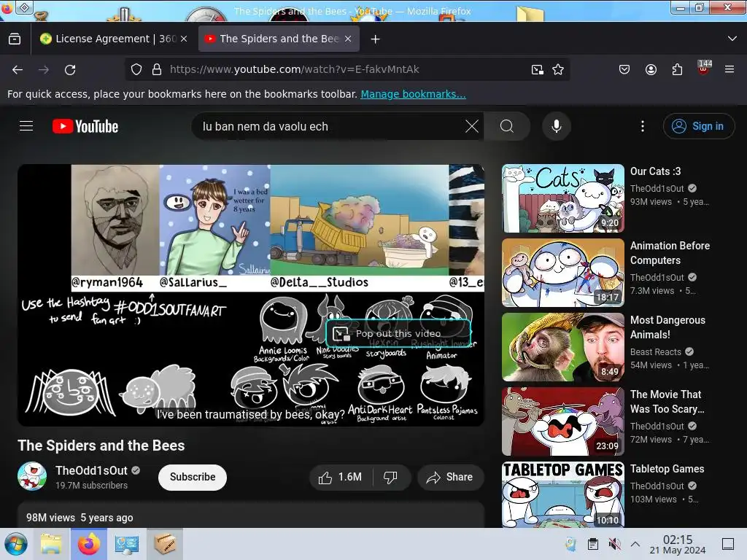Image resolution: width=747 pixels, height=560 pixels.
Task: Open picture-in-picture from address bar
Action: point(538,69)
